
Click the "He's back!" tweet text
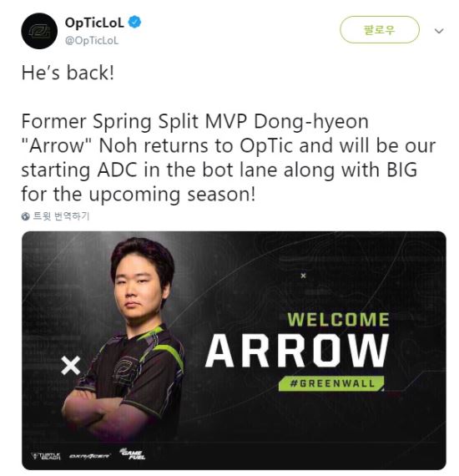(x=68, y=73)
